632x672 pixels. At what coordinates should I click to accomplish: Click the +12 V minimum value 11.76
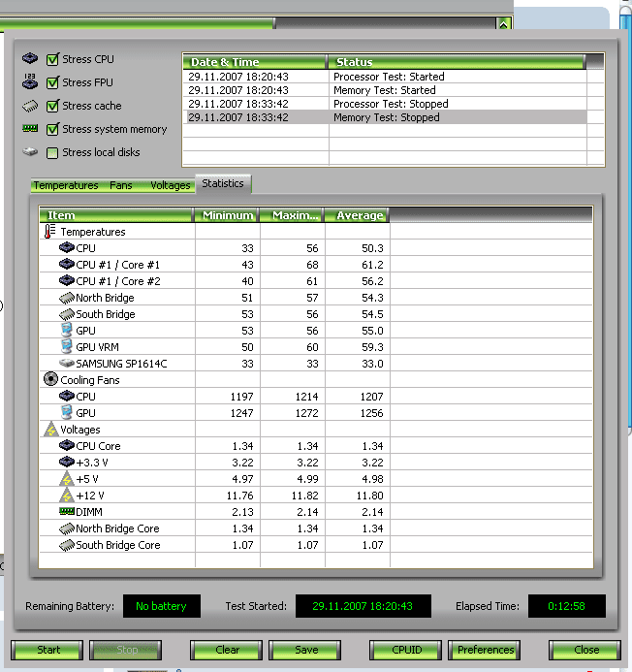[240, 496]
